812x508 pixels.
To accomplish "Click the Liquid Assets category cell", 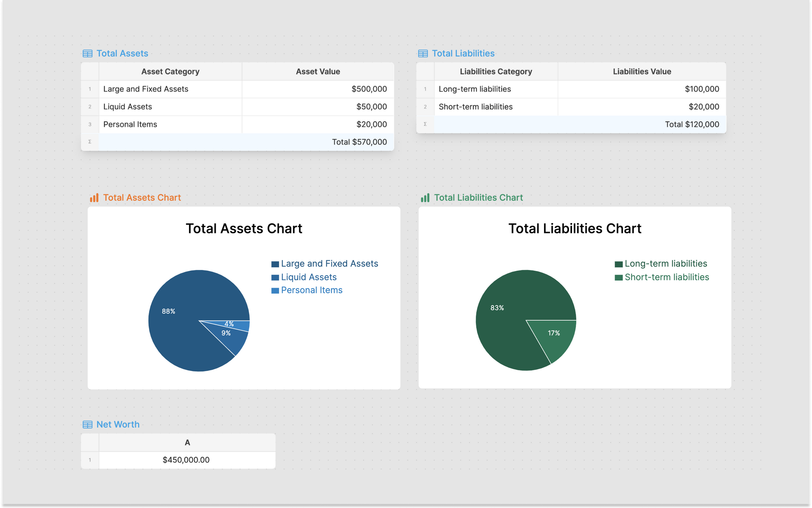I will pyautogui.click(x=170, y=107).
